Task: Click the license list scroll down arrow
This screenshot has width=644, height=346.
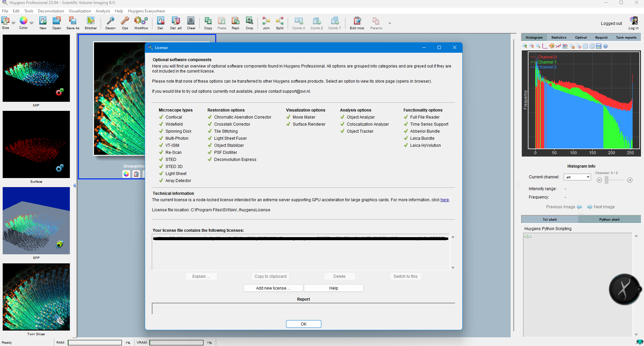Action: pos(453,268)
